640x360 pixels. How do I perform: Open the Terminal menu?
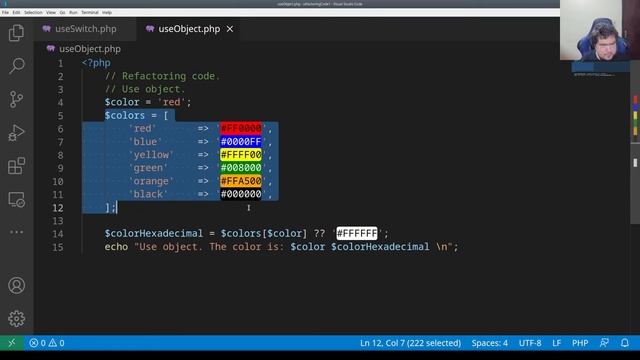90,13
